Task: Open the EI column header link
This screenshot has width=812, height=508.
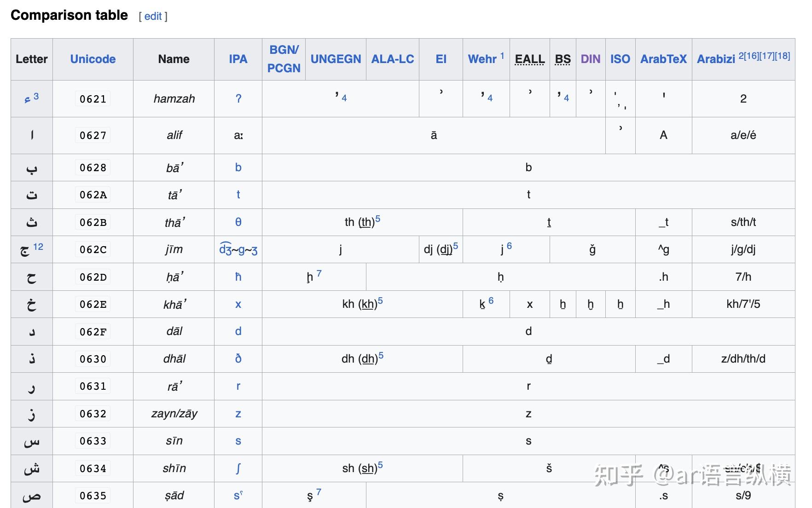Action: click(441, 59)
